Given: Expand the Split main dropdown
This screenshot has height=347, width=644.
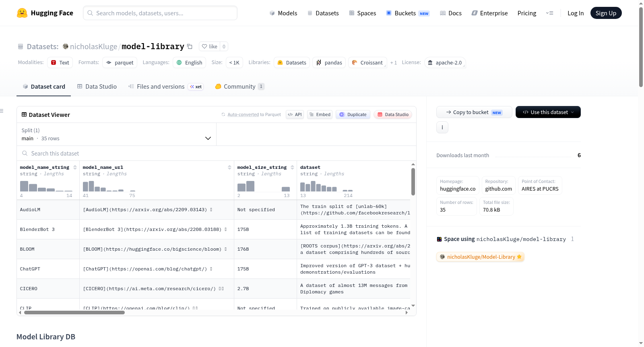Looking at the screenshot, I should pyautogui.click(x=116, y=134).
